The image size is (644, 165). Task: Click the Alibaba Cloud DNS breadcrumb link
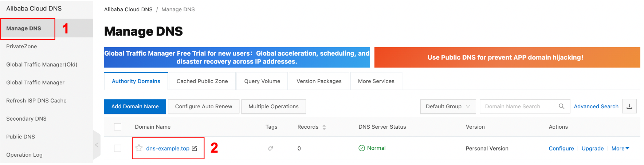point(128,9)
